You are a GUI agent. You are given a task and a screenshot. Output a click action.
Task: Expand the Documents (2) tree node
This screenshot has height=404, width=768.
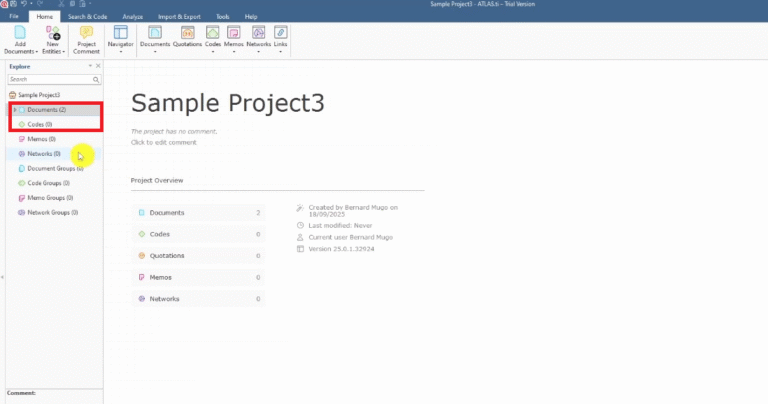[x=15, y=110]
